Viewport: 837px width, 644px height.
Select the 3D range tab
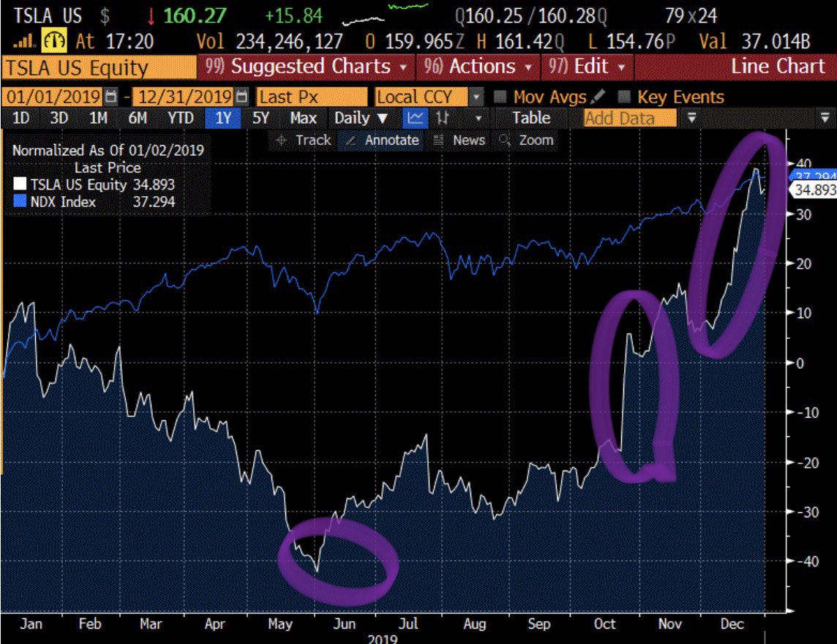point(59,118)
